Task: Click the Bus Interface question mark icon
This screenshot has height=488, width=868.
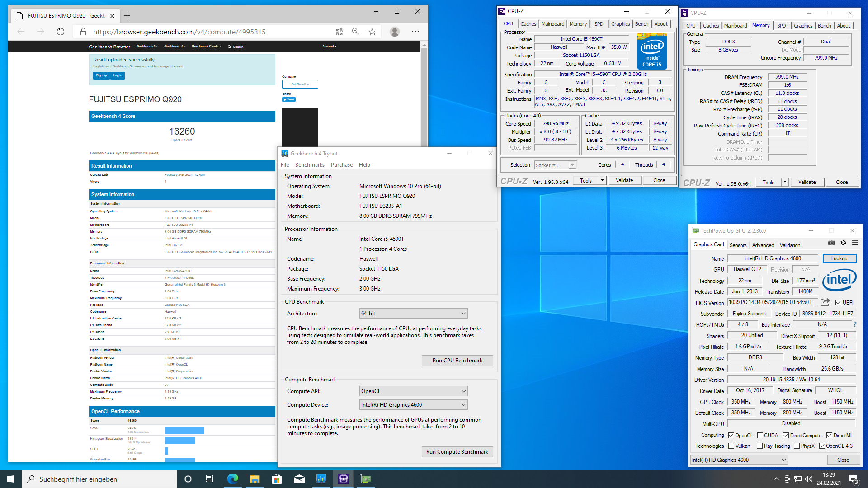Action: (x=854, y=324)
